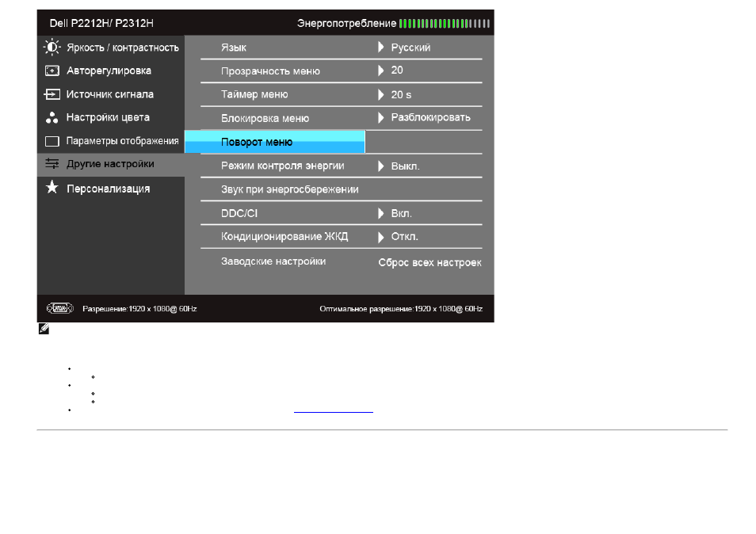Screen dimensions: 756x534
Task: Expand the DDC/CI arrow next to Вкл.
Action: (x=381, y=213)
